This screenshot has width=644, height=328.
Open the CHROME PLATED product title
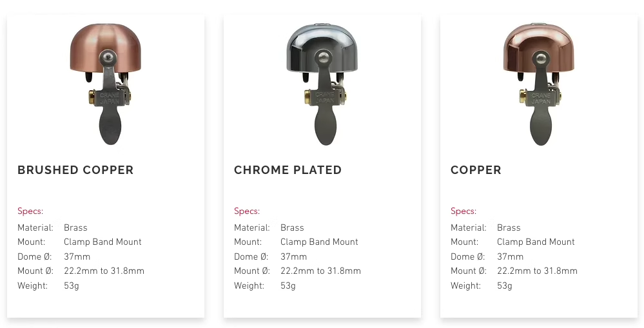[288, 170]
